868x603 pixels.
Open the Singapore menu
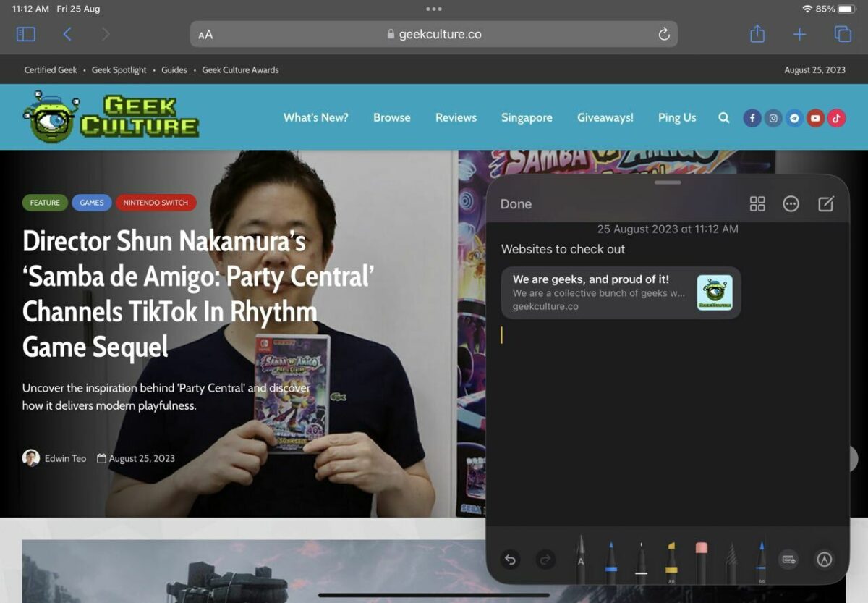coord(527,117)
